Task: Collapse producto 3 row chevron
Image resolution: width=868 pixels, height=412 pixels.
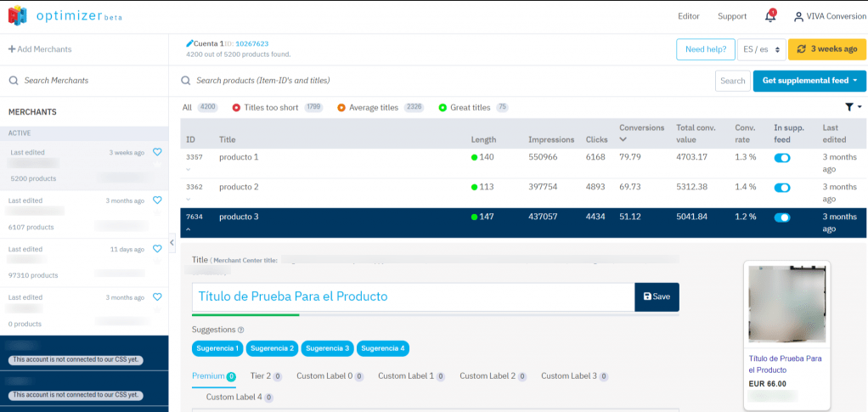Action: click(x=189, y=229)
